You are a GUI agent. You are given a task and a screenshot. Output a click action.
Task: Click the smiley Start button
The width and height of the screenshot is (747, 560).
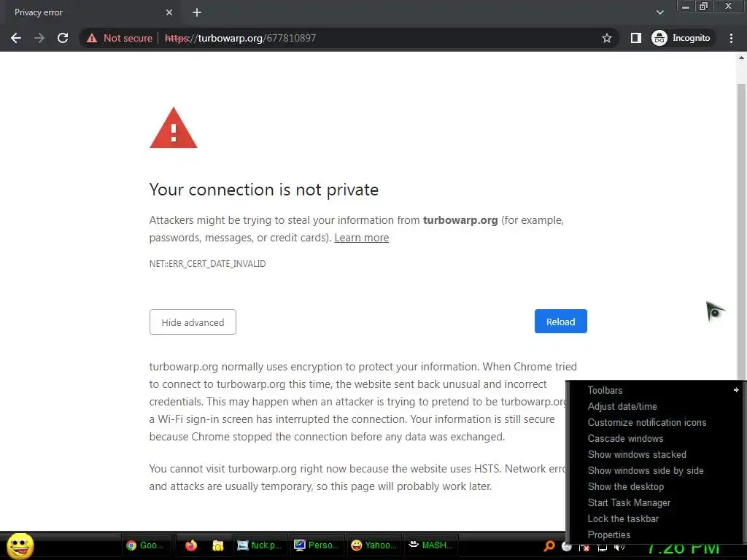click(x=20, y=545)
